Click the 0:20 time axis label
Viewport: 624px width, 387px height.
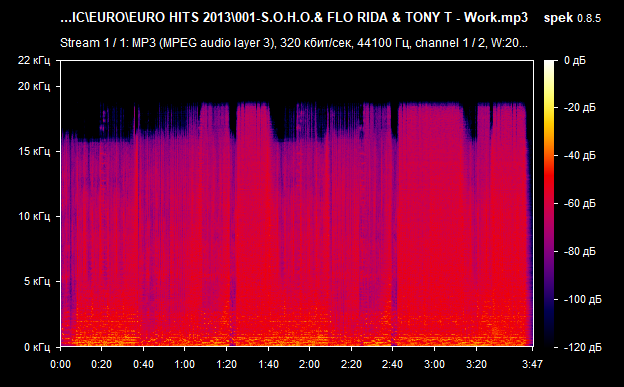(x=101, y=364)
